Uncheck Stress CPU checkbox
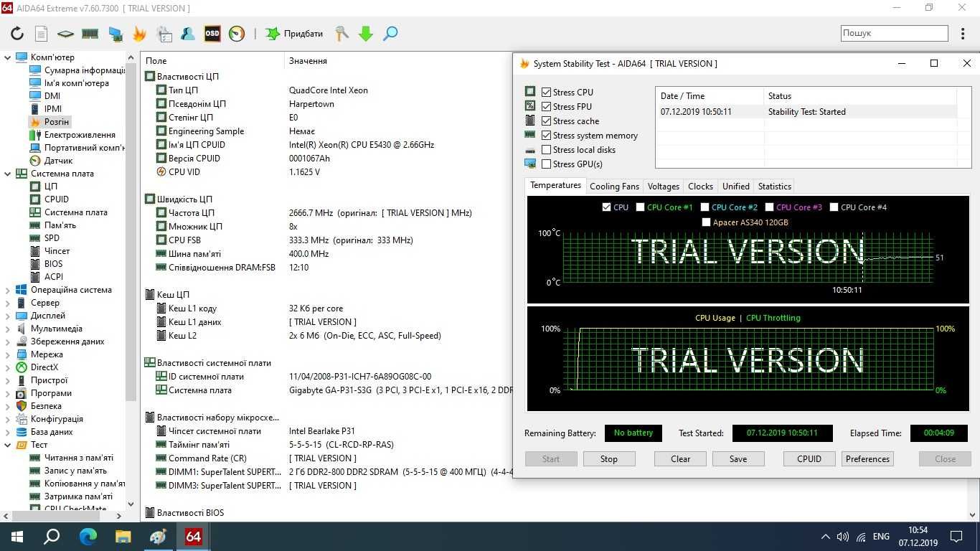 click(547, 92)
